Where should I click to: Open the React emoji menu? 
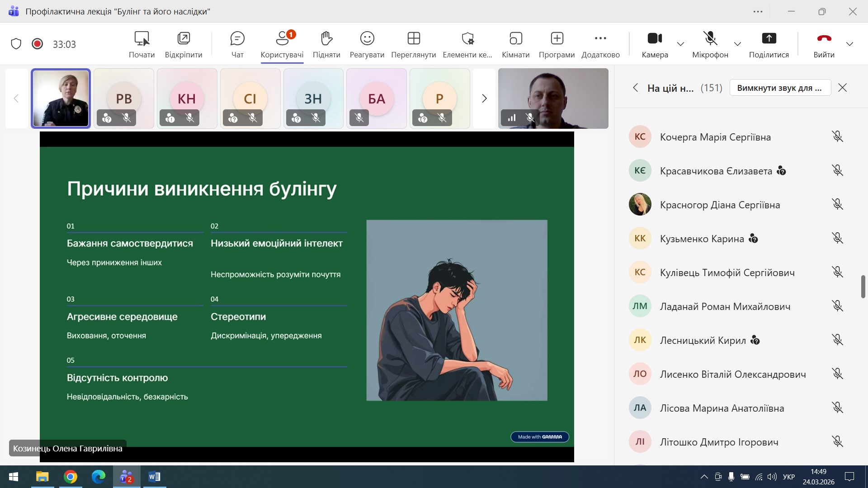pos(367,39)
